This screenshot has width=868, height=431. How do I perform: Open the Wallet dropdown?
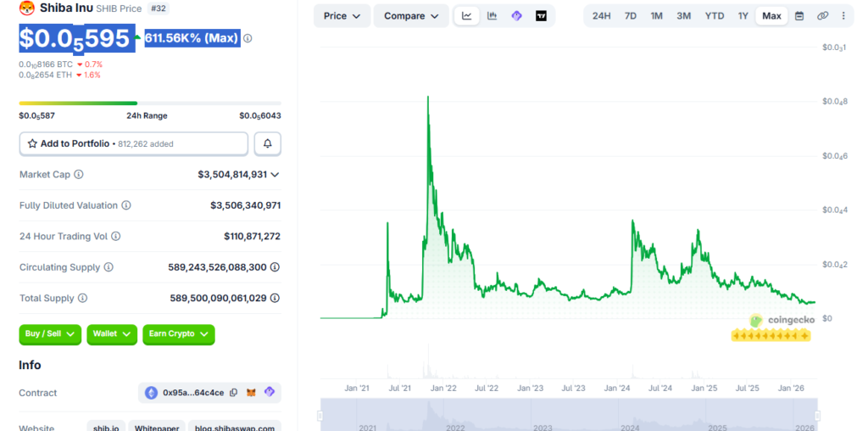coord(112,334)
